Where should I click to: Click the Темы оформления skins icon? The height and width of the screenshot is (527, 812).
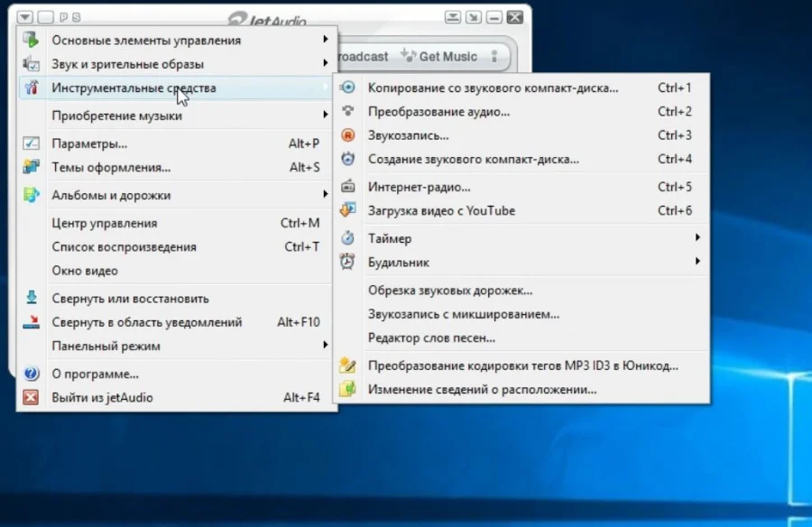pyautogui.click(x=31, y=167)
